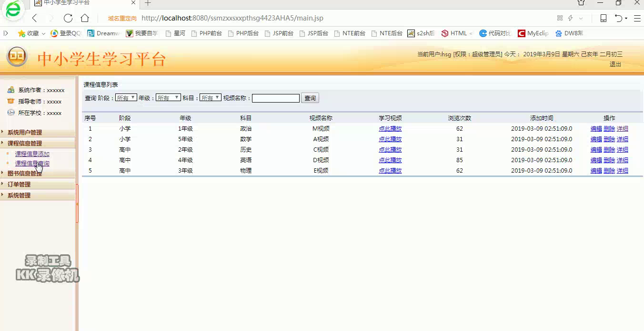Open the browser extensions grid icon
The image size is (644, 331).
pos(560,18)
